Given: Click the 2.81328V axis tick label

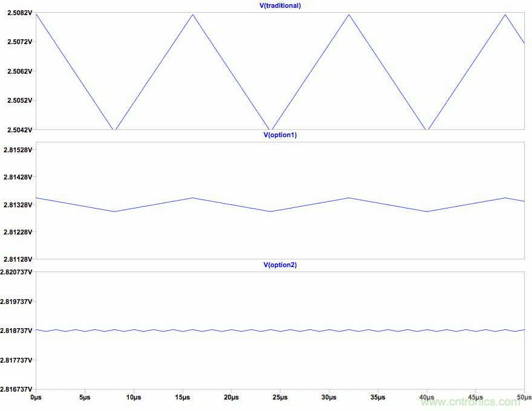Looking at the screenshot, I should [18, 204].
